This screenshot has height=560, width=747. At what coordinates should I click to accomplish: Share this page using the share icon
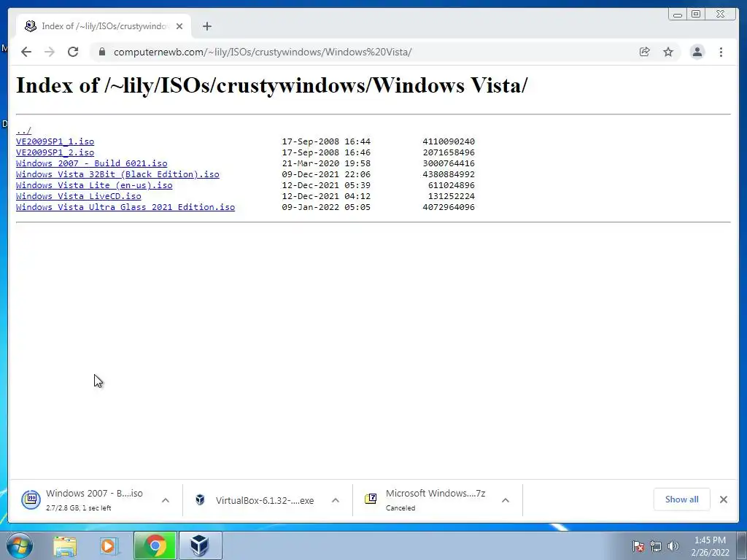[x=644, y=52]
